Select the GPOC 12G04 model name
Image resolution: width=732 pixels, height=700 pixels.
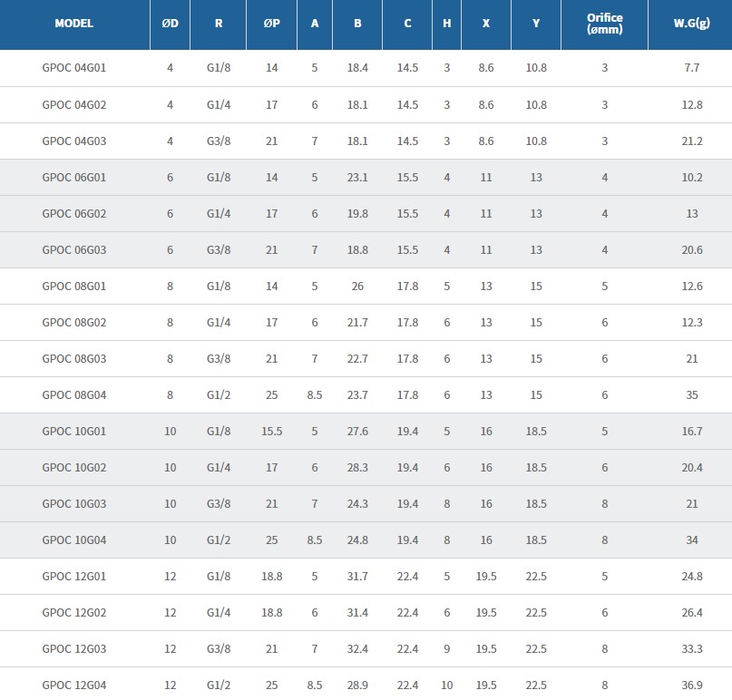click(74, 685)
